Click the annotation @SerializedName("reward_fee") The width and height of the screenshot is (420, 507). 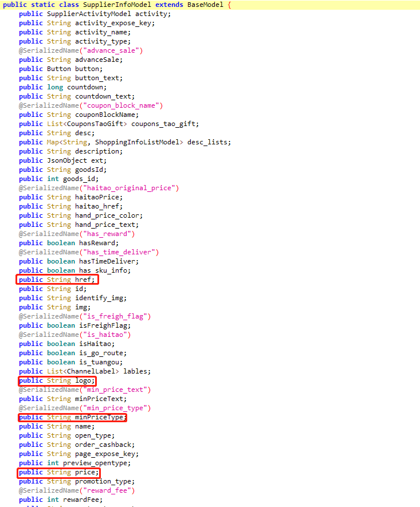(77, 490)
